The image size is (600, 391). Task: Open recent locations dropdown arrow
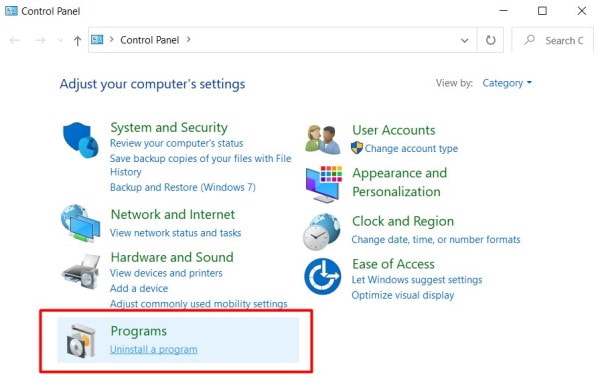(x=60, y=40)
